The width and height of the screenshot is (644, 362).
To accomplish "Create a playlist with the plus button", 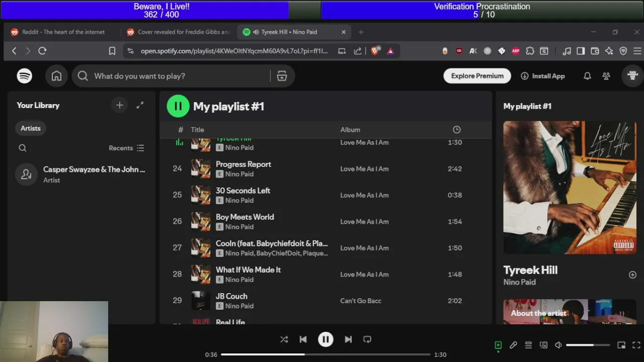I will [120, 105].
